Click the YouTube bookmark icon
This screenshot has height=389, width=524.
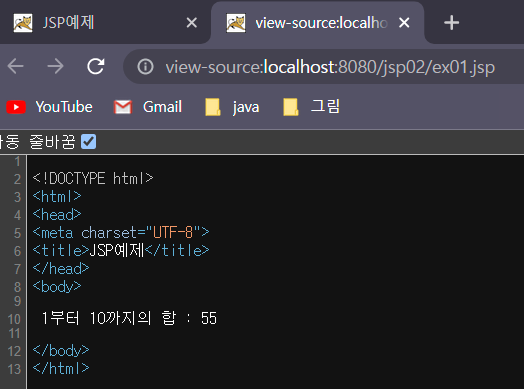click(16, 107)
